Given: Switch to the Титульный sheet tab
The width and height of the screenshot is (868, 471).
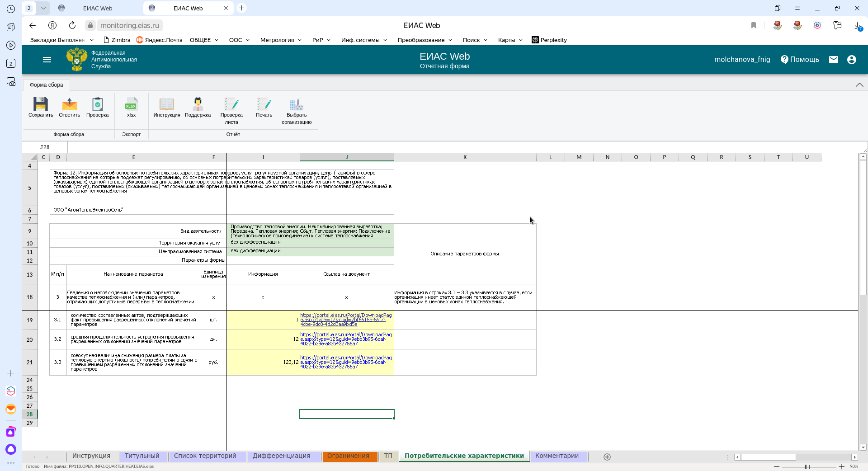Looking at the screenshot, I should click(x=142, y=456).
